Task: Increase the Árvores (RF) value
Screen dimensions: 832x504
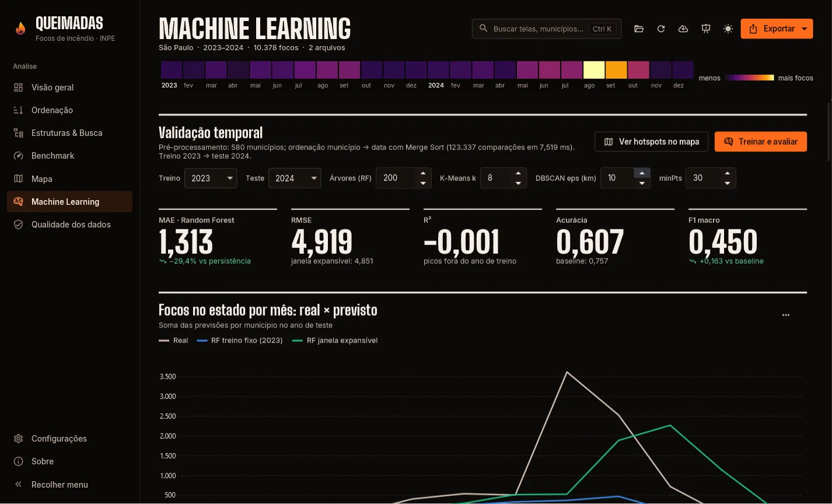Action: [x=423, y=174]
